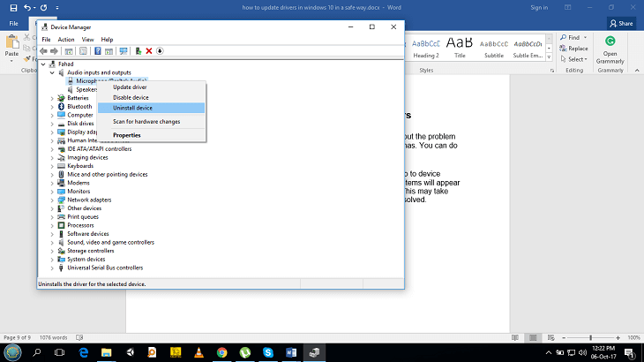Image resolution: width=644 pixels, height=362 pixels.
Task: Click the Scan for hardware changes monitor icon
Action: (x=124, y=51)
